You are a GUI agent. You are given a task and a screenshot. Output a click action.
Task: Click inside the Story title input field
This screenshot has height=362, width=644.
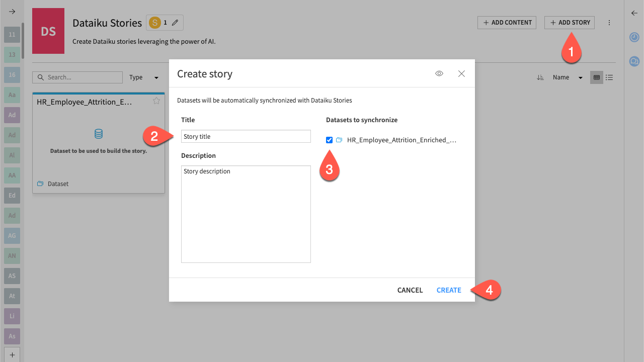click(246, 136)
